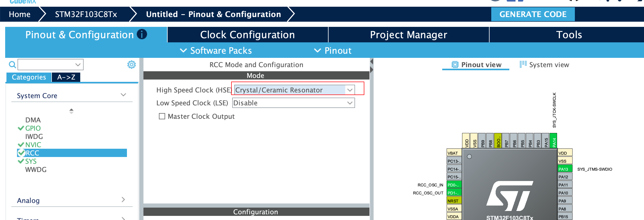This screenshot has height=220, width=644.
Task: Select the Categories tab
Action: pos(29,77)
